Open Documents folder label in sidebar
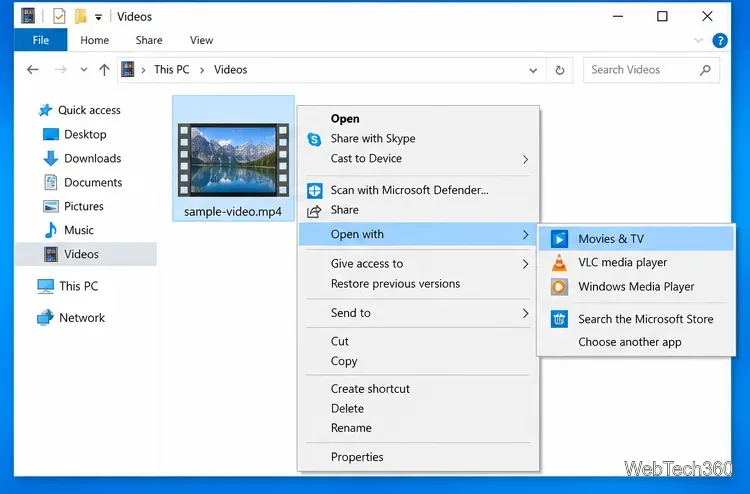Screen dimensions: 750x494 click(93, 182)
